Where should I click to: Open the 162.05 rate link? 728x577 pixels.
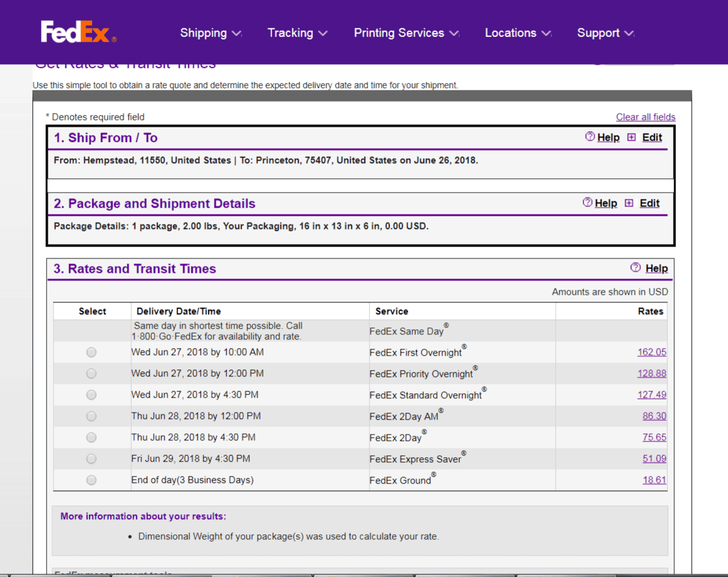[x=652, y=352]
